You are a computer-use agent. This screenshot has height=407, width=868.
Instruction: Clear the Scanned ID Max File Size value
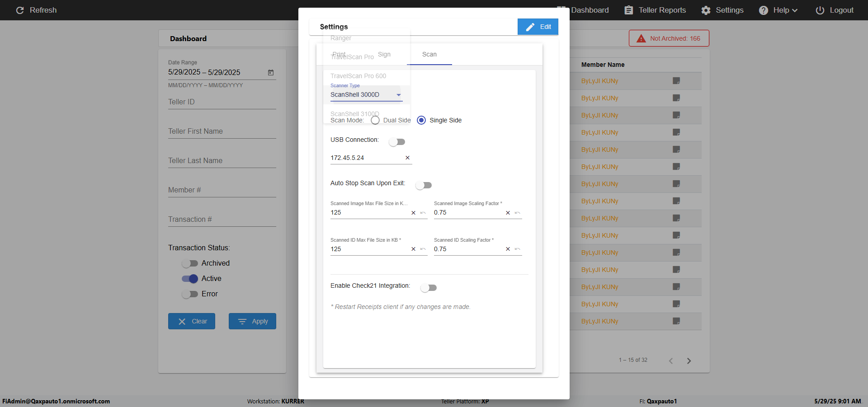[413, 249]
